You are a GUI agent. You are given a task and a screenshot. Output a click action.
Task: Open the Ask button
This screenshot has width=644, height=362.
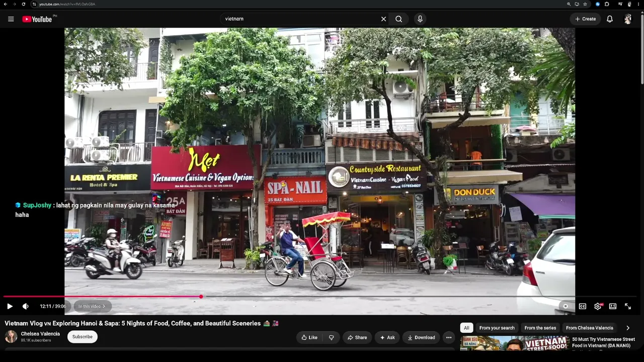(x=387, y=337)
